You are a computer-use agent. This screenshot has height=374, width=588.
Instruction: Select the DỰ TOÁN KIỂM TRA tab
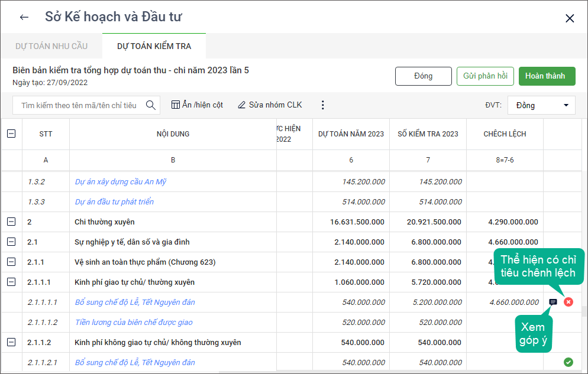(154, 46)
